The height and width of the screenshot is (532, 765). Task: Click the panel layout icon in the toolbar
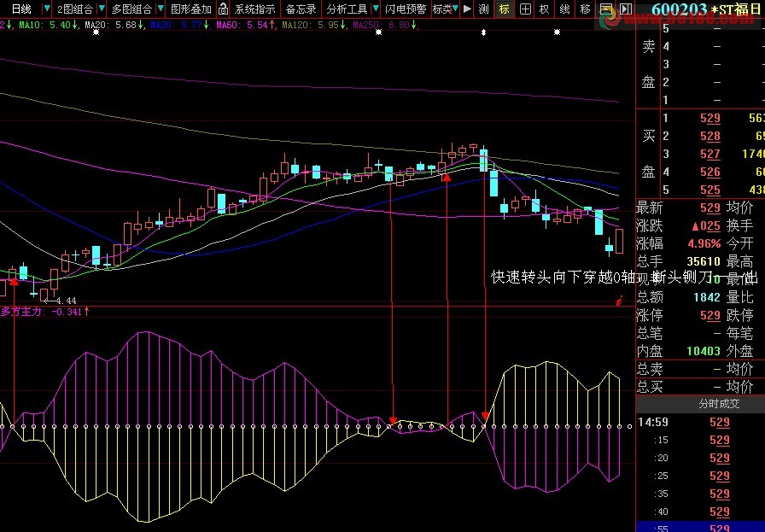[x=605, y=9]
